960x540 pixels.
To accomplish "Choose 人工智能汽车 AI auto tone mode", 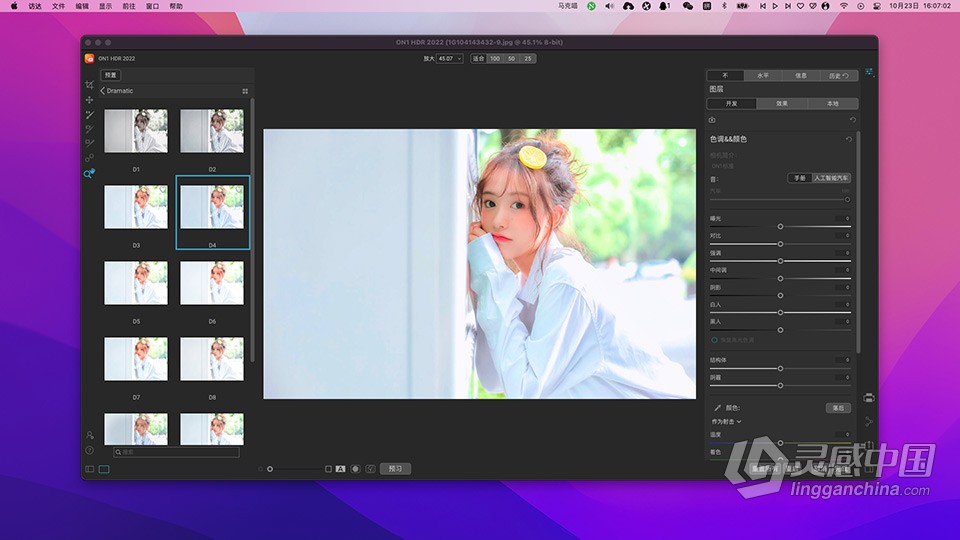I will click(x=831, y=178).
